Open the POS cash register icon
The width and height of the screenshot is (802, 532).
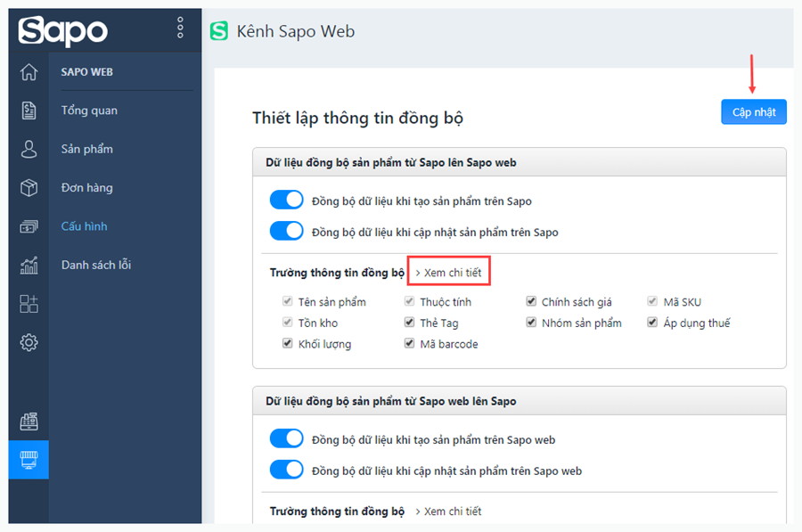[x=29, y=422]
